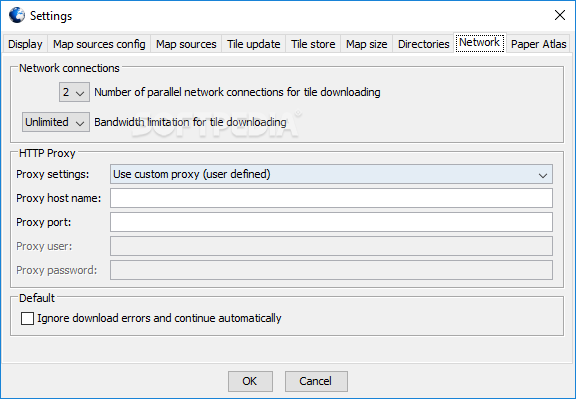Close the Settings dialog window
This screenshot has width=576, height=399.
tap(559, 15)
